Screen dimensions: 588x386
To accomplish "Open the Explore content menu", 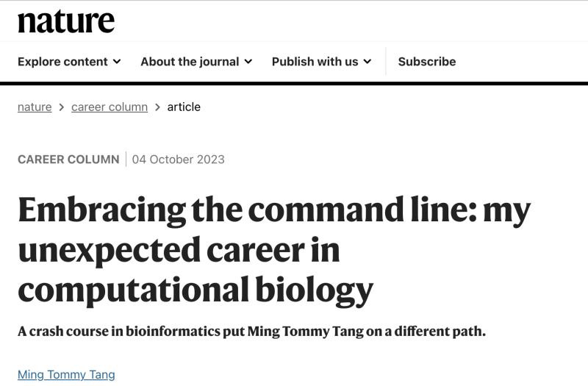I will coord(69,62).
